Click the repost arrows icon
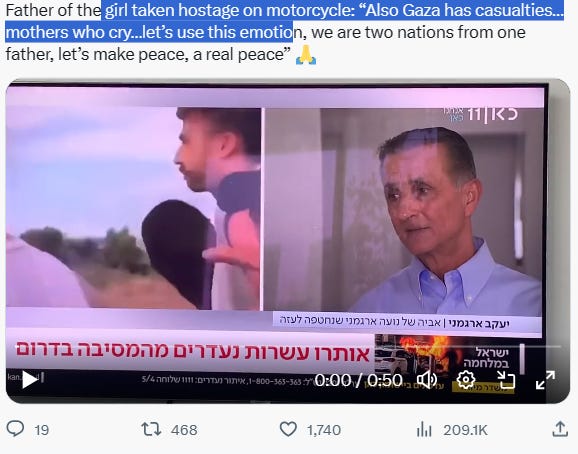Viewport: 578px width, 454px height. 151,429
